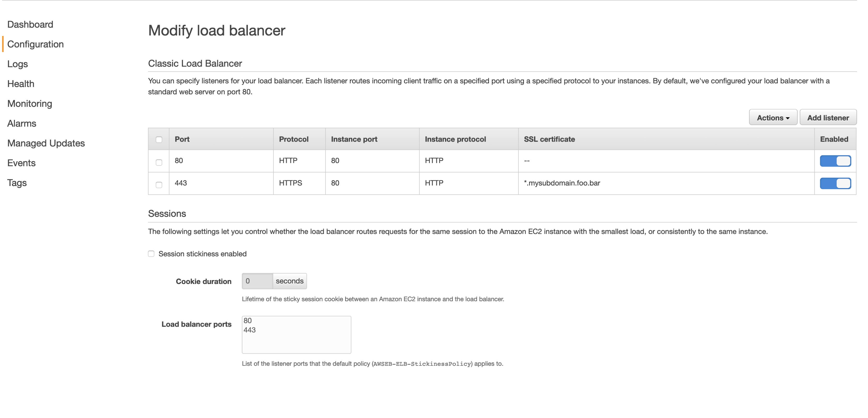
Task: Navigate to Health section
Action: (21, 84)
